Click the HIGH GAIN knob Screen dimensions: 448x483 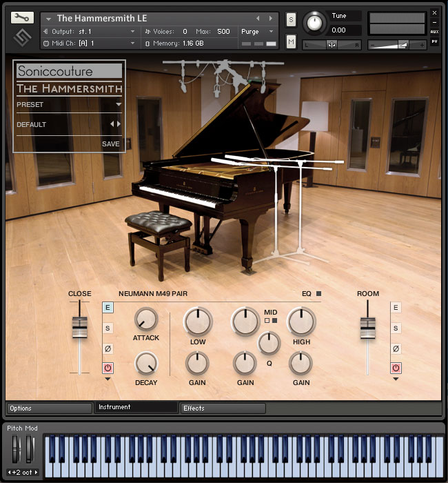301,364
